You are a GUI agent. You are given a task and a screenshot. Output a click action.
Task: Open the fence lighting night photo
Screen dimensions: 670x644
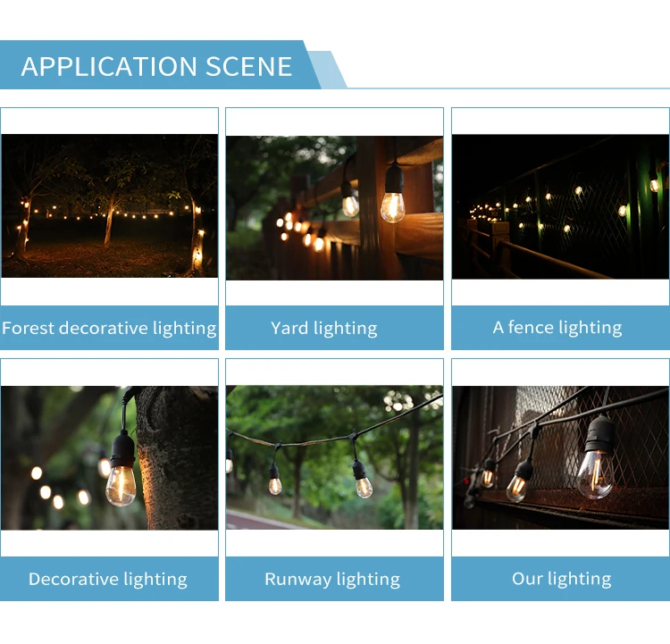click(x=560, y=207)
